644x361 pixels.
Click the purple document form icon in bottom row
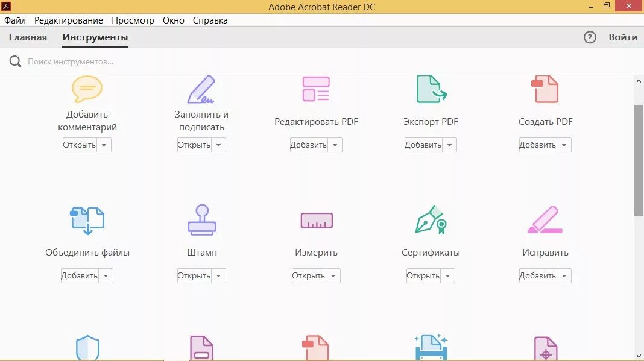pyautogui.click(x=201, y=348)
